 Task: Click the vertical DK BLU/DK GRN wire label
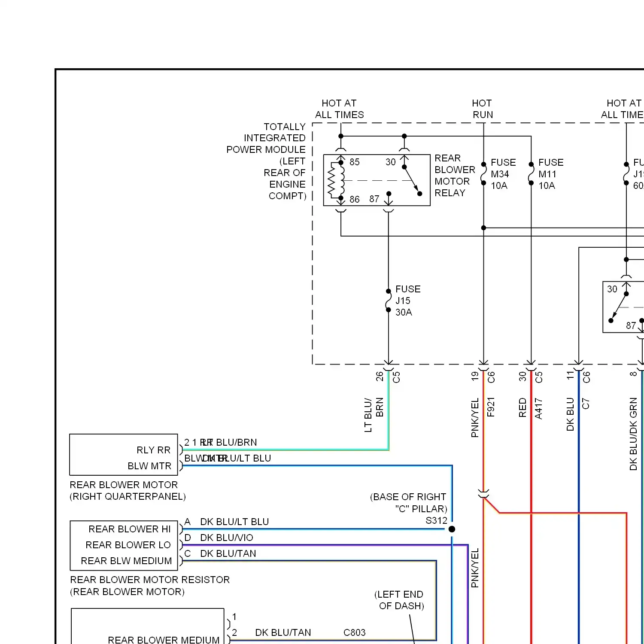coord(633,434)
